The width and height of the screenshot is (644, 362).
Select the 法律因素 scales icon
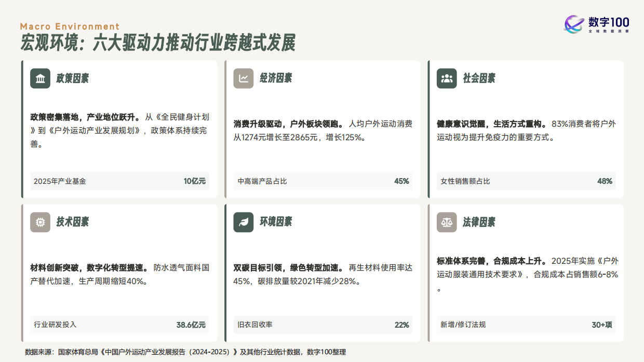pyautogui.click(x=447, y=222)
